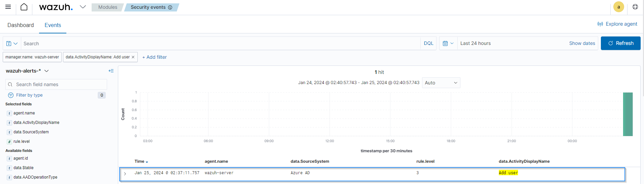Click the Security events info icon

170,7
